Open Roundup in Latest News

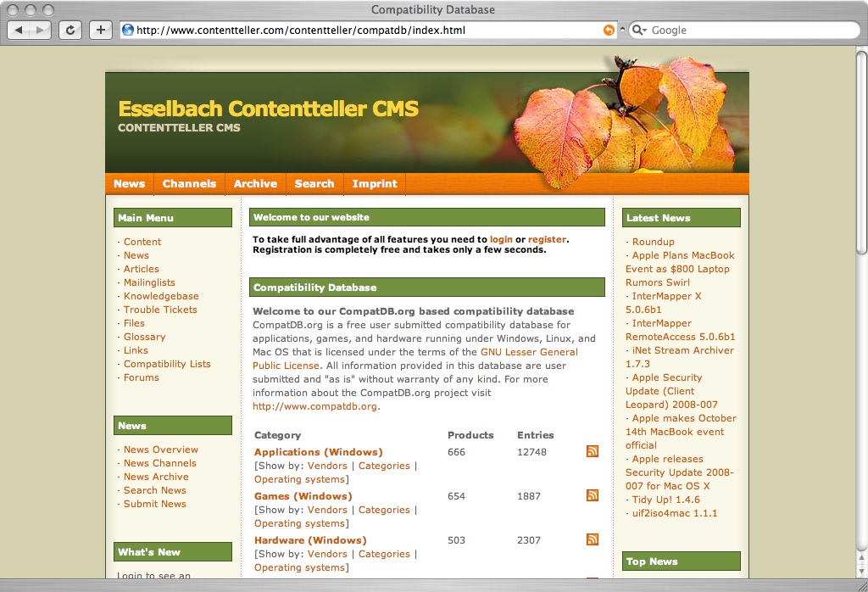(x=654, y=242)
